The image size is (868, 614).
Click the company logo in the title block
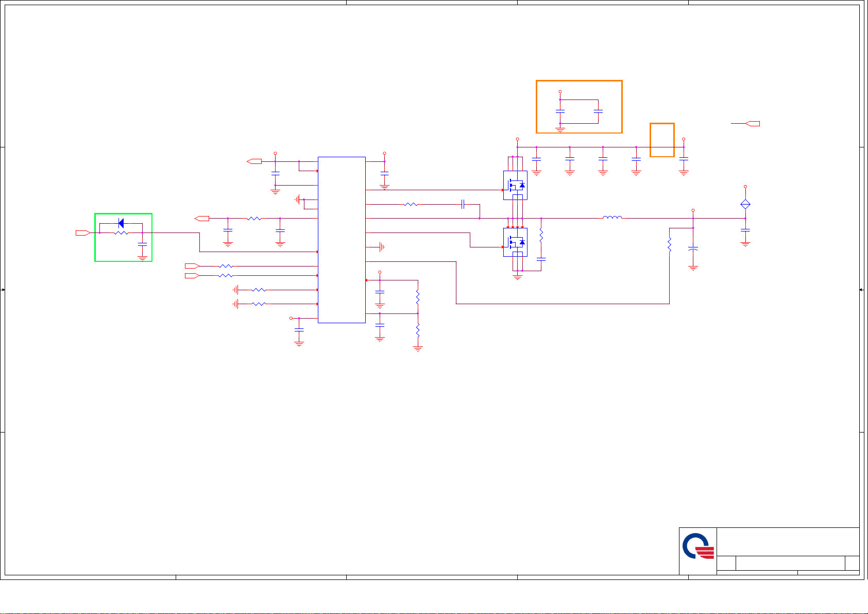699,546
